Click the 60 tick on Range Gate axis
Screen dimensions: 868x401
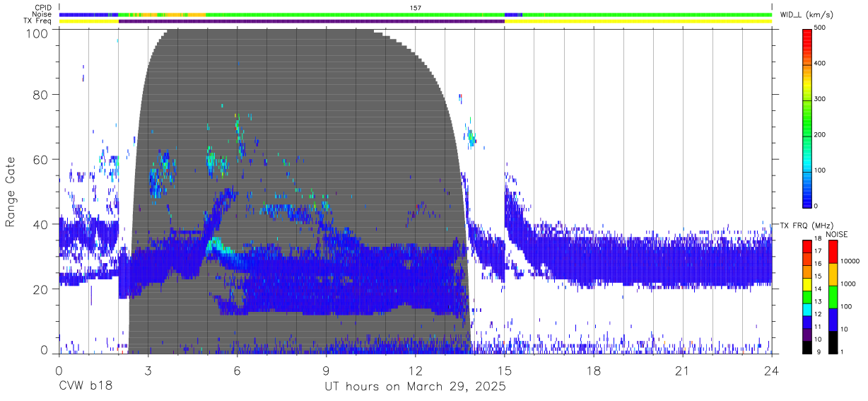[42, 160]
